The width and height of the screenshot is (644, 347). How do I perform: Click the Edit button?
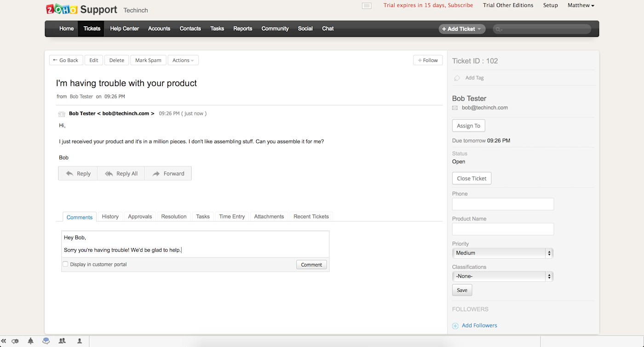coord(94,60)
